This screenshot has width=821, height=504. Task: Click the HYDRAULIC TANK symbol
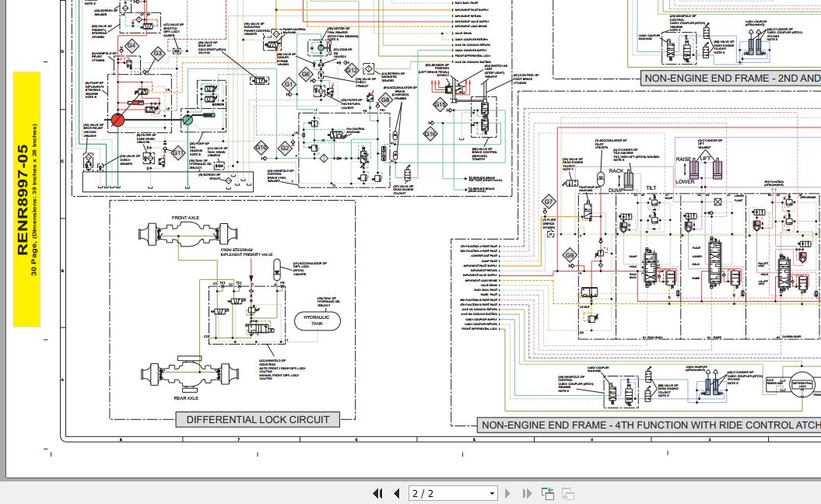317,322
